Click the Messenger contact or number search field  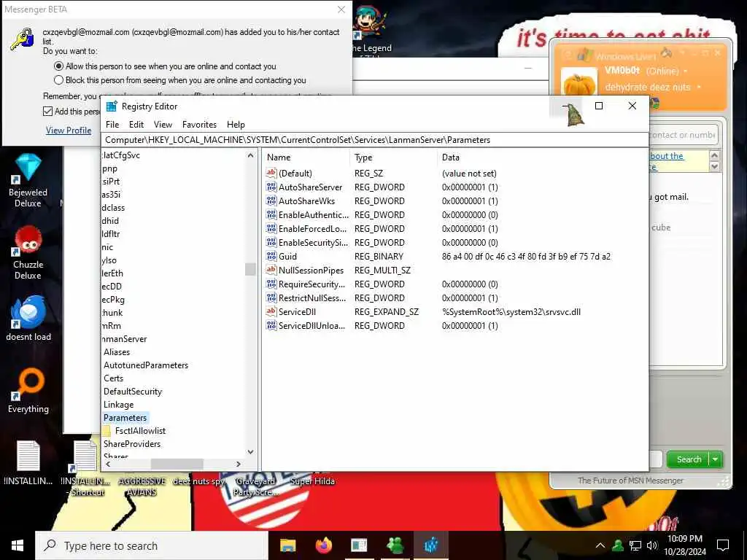click(683, 135)
